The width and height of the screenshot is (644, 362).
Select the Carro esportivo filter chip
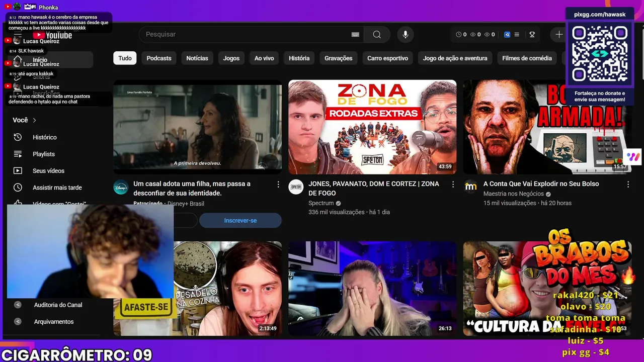pyautogui.click(x=387, y=58)
